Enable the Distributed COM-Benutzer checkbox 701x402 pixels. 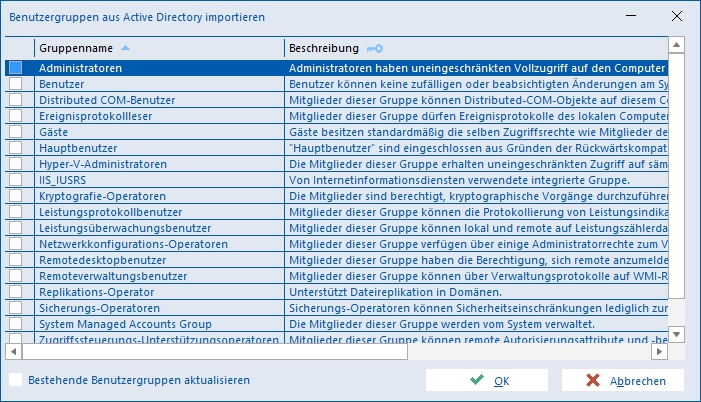pos(16,100)
